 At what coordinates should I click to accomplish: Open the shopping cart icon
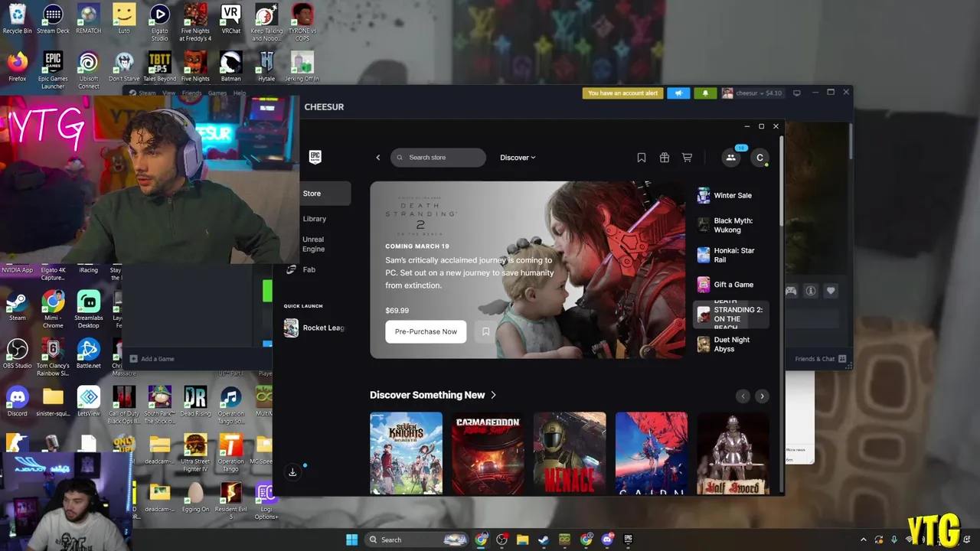[687, 158]
